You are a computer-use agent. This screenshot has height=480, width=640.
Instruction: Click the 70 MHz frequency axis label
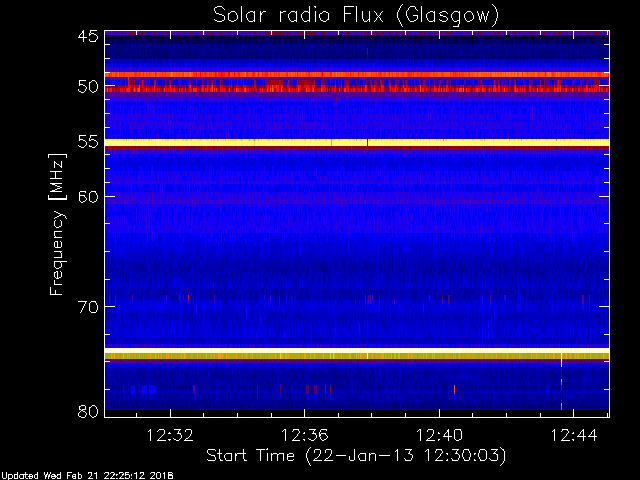tap(88, 307)
